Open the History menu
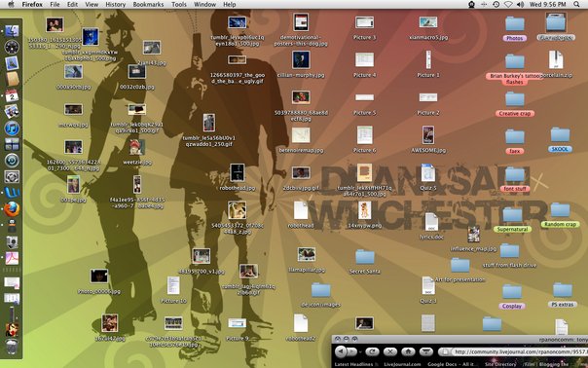588x368 pixels. 115,5
